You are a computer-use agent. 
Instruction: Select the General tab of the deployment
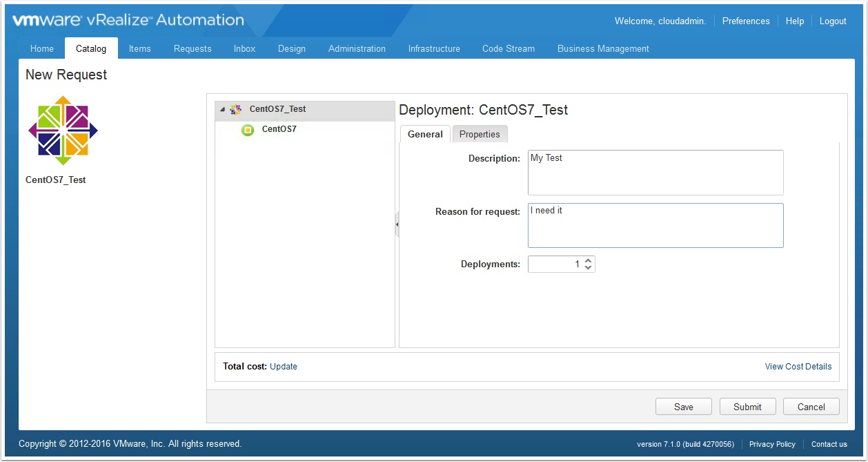pyautogui.click(x=425, y=134)
